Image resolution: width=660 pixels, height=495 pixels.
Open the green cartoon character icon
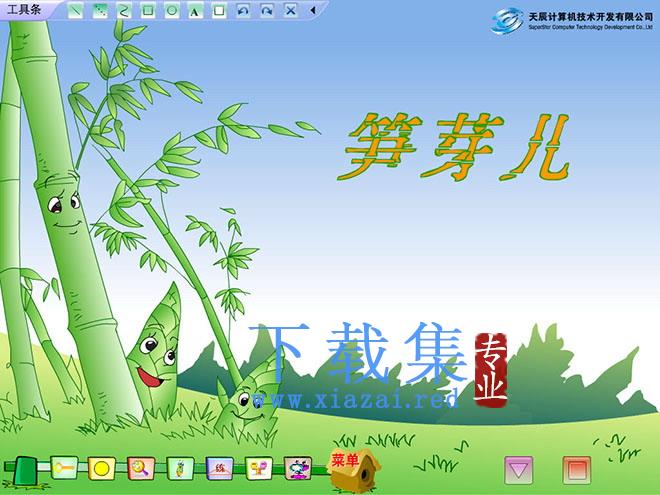(180, 468)
